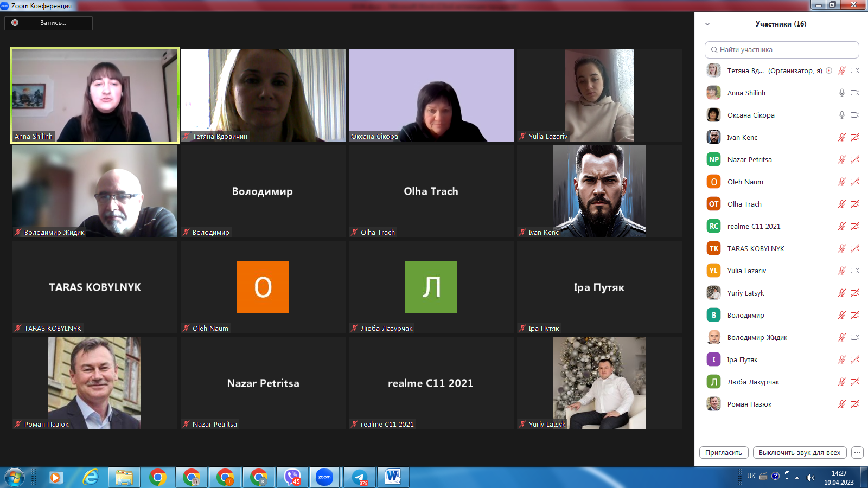The height and width of the screenshot is (488, 868).
Task: Toggle Yulia Lazariv's camera in participants list
Action: tap(855, 271)
